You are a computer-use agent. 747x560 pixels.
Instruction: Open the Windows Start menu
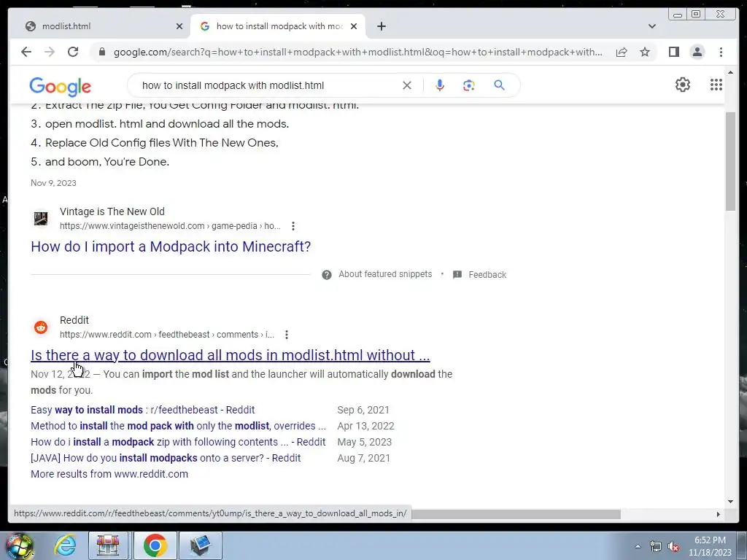click(x=19, y=546)
